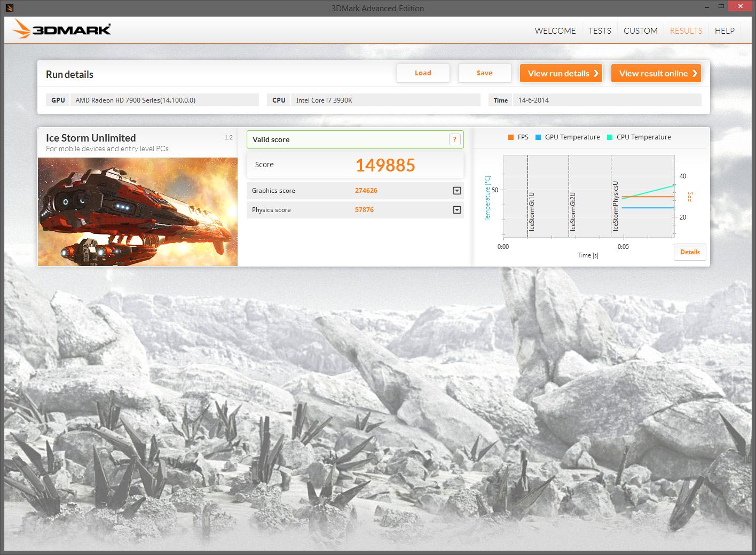Click the IceStormGt1U graph marker
Screen dimensions: 756x555
(x=532, y=212)
